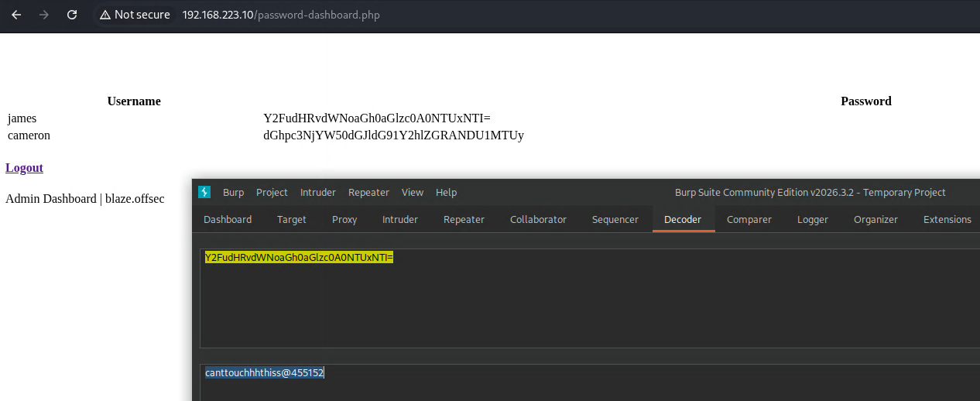This screenshot has width=980, height=401.
Task: Open the Repeater menu in menu bar
Action: (x=368, y=192)
